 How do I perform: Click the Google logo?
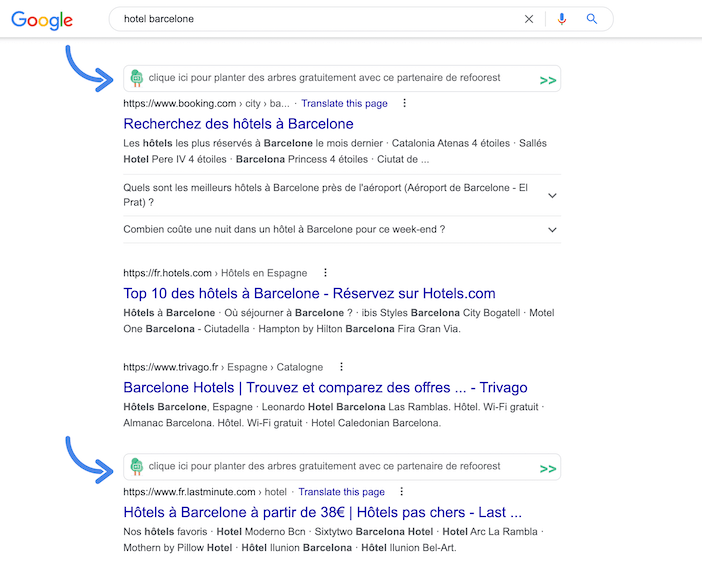[42, 20]
